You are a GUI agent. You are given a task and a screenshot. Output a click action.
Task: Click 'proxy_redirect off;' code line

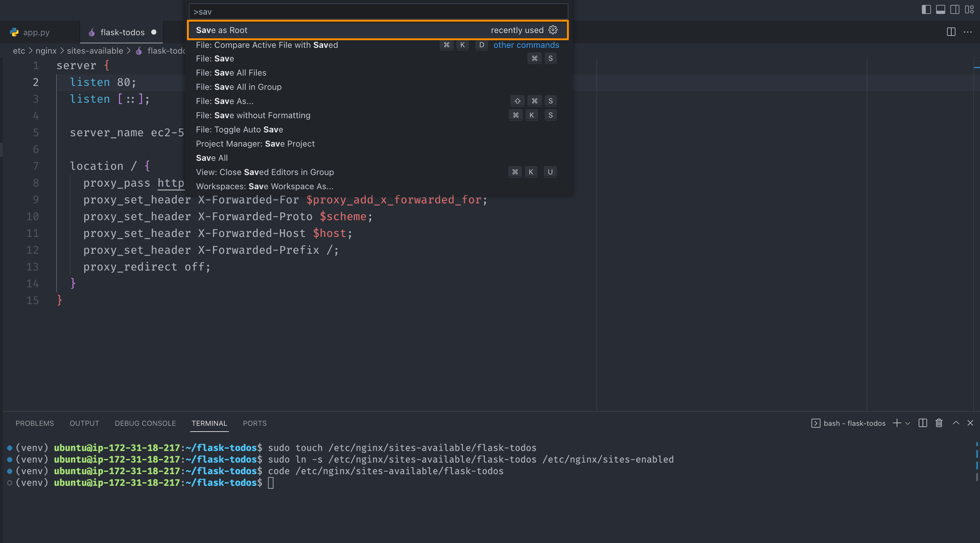click(x=147, y=267)
